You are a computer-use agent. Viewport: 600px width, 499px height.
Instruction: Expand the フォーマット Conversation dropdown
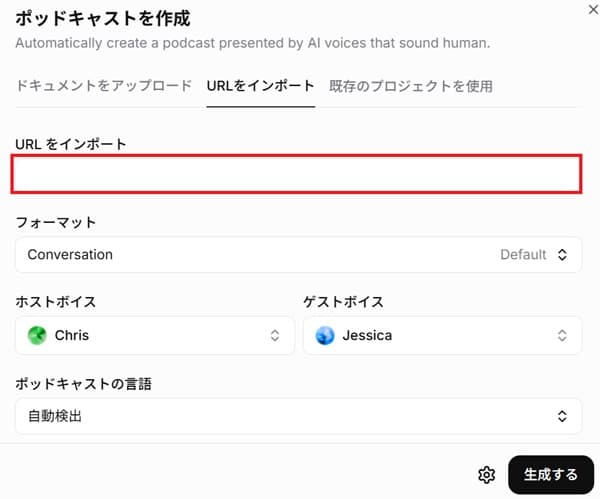tap(298, 255)
